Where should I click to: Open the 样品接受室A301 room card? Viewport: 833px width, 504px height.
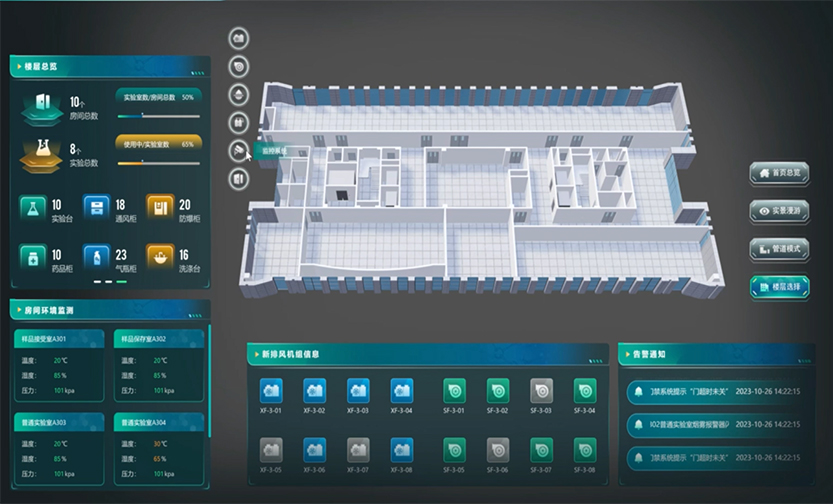(x=57, y=364)
